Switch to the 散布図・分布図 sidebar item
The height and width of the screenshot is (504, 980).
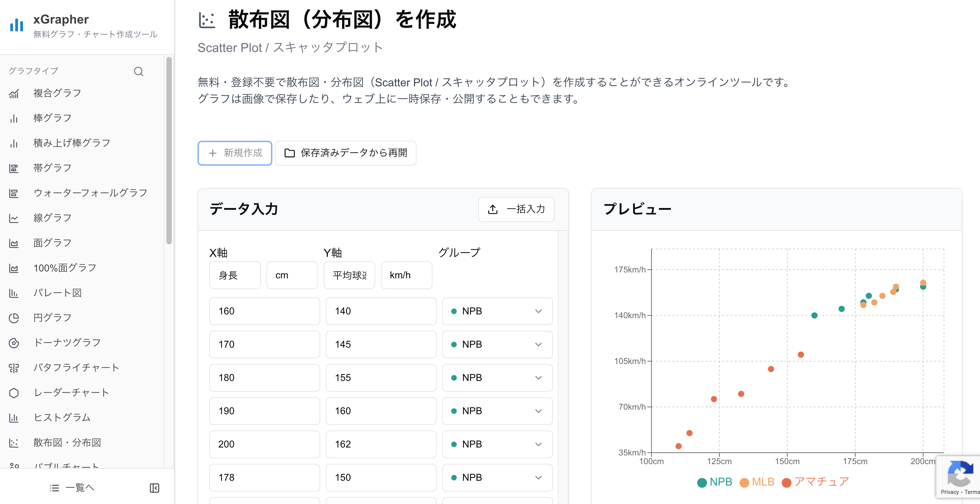point(67,442)
